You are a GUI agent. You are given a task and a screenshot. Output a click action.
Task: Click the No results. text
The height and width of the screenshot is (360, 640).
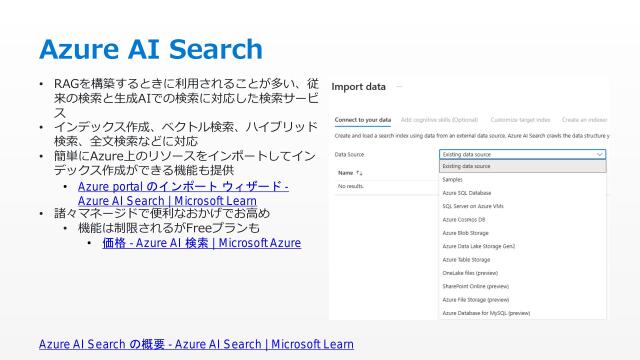[x=351, y=186]
